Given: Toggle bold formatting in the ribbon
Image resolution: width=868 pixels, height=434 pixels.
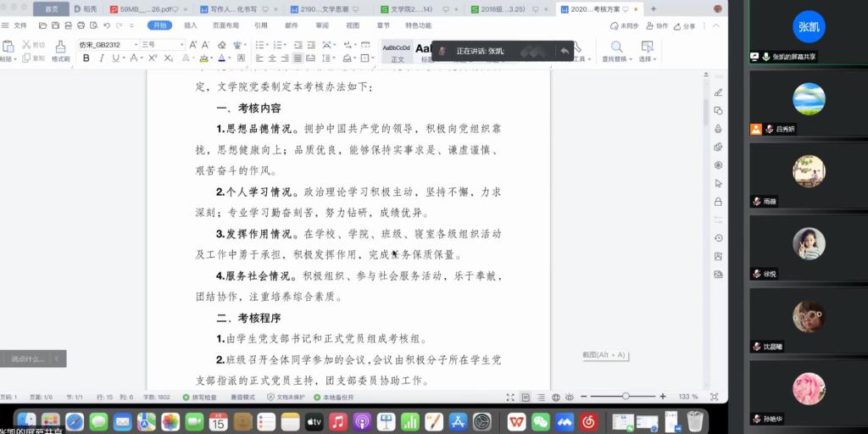Looking at the screenshot, I should point(86,58).
